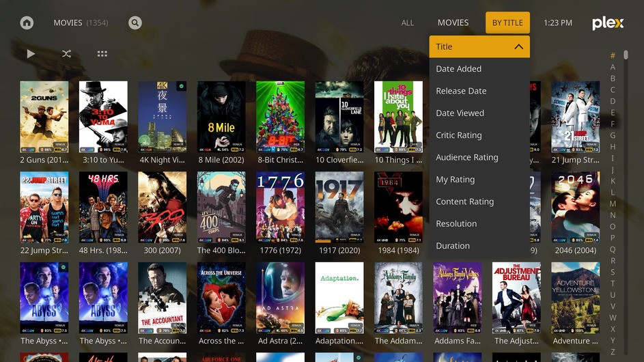Open The 400 Blows poster
The height and width of the screenshot is (362, 644).
click(x=221, y=207)
